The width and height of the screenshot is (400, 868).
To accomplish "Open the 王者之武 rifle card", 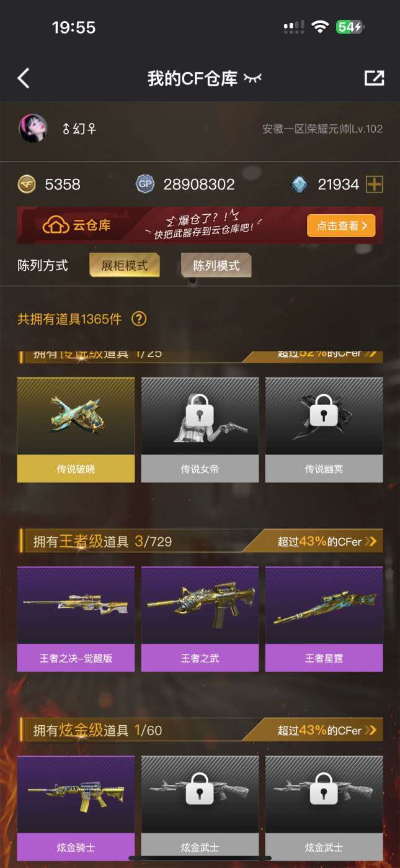I will click(200, 619).
